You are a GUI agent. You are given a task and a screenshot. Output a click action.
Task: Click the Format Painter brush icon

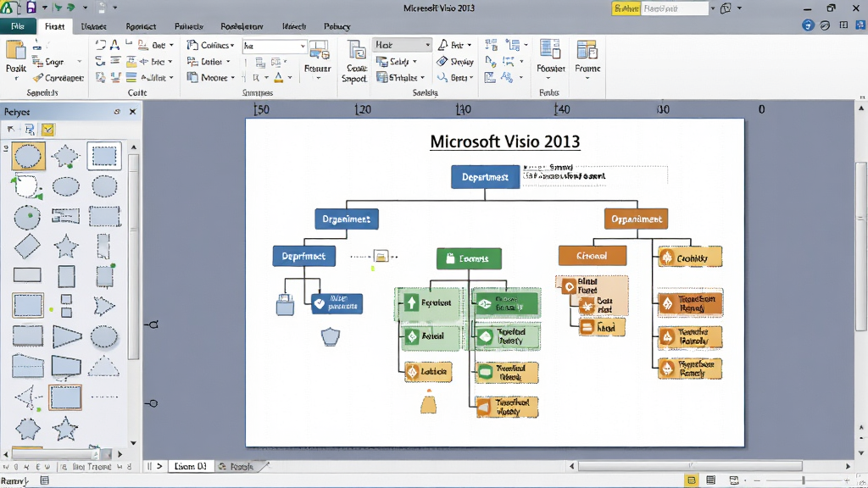(37, 78)
